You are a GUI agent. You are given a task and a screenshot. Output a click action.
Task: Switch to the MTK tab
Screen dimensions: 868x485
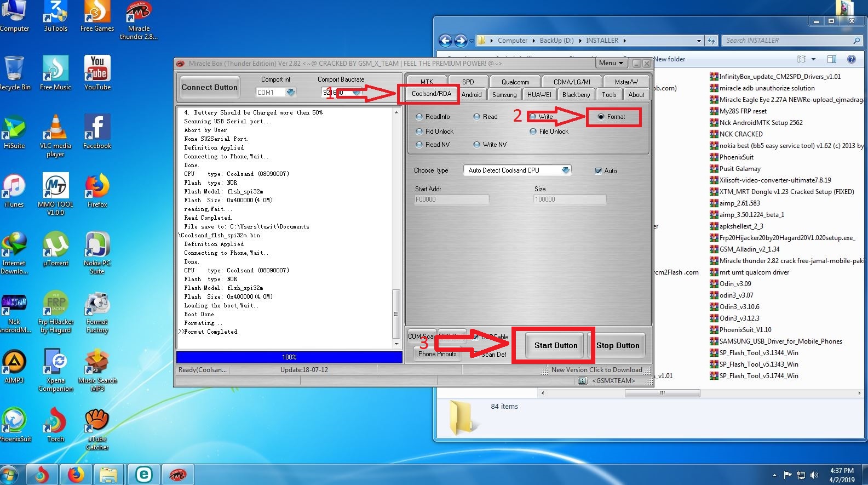tap(427, 82)
